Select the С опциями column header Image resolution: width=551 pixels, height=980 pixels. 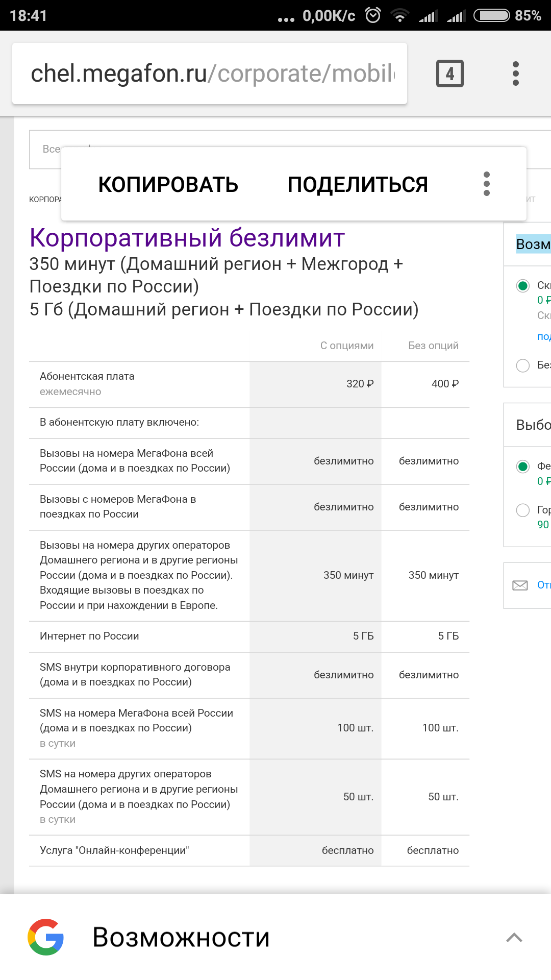point(346,346)
